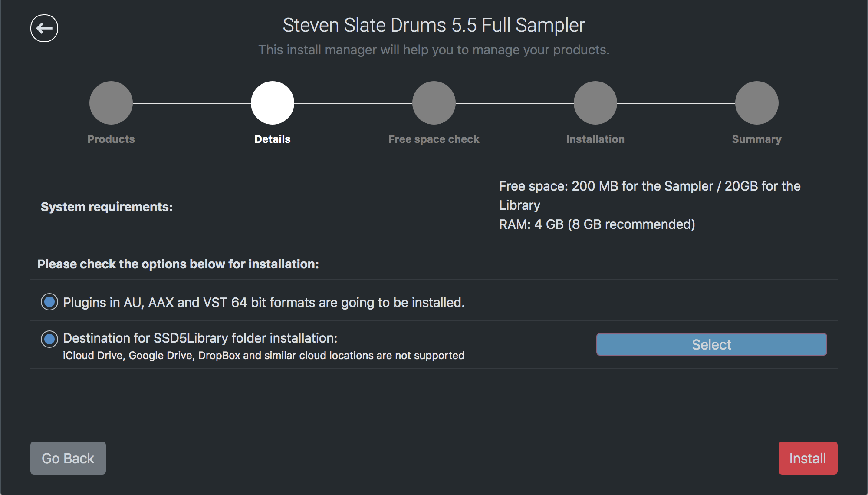Image resolution: width=868 pixels, height=495 pixels.
Task: Click the Steven Slate Drums 5.5 title
Action: coord(434,25)
